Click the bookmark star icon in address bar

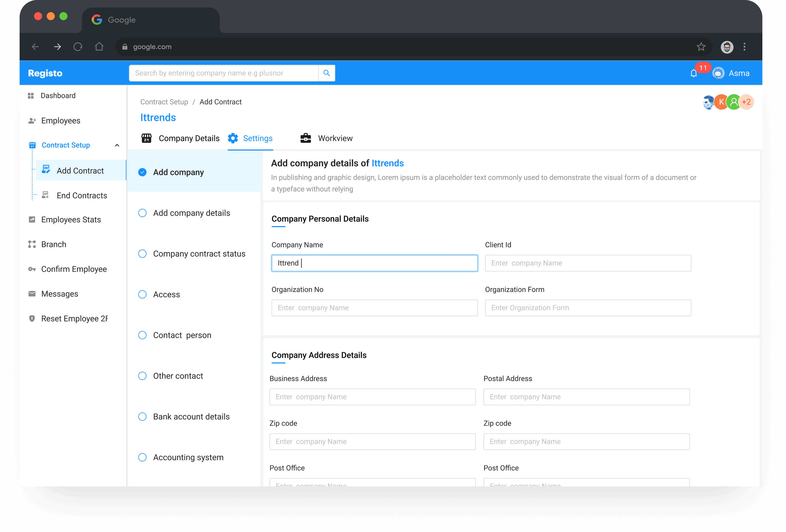[701, 47]
